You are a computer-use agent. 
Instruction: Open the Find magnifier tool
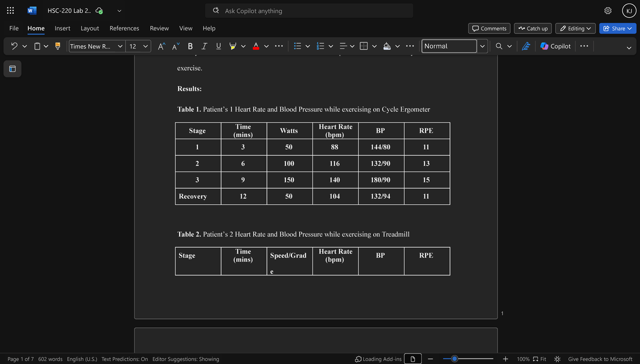pyautogui.click(x=499, y=46)
